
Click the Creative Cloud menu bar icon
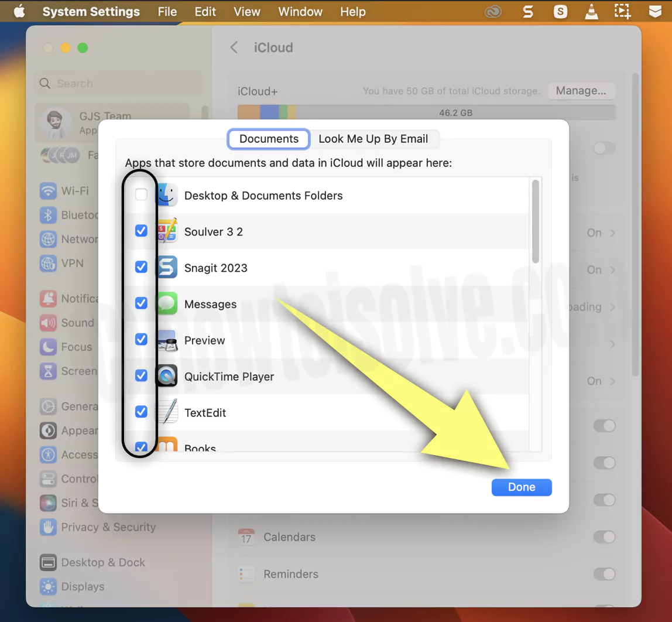493,12
